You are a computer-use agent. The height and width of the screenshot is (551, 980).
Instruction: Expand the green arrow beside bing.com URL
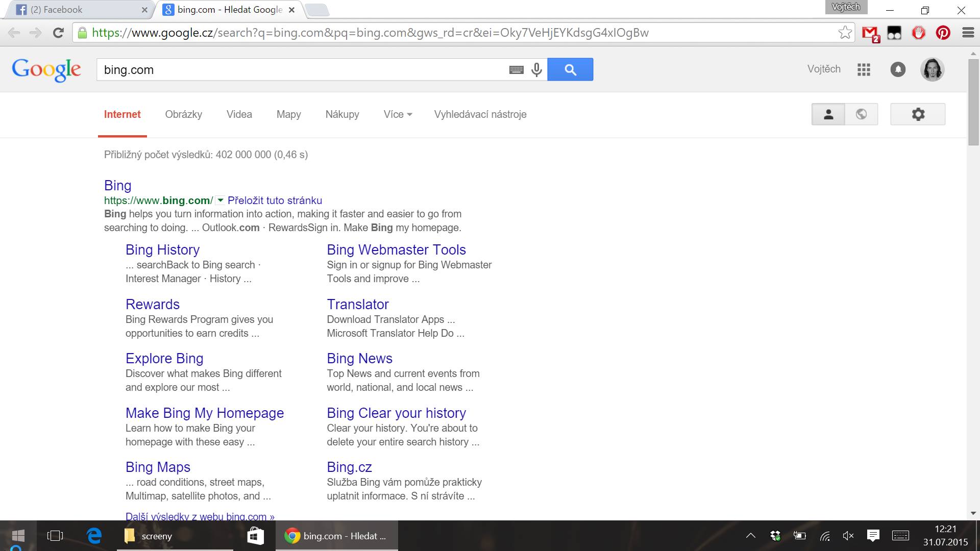pyautogui.click(x=220, y=201)
